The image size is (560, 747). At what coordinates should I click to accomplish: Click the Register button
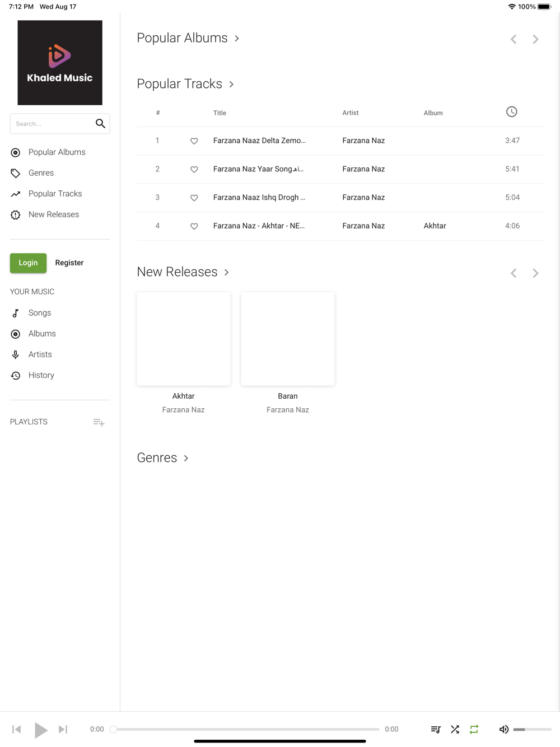(69, 263)
